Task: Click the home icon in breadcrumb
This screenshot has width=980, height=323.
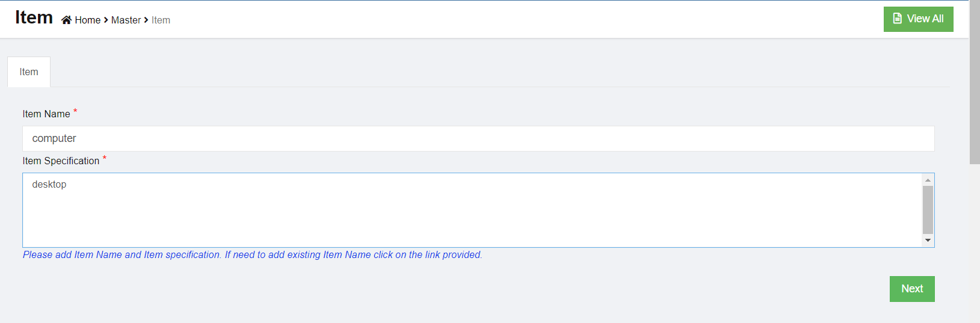Action: (66, 20)
